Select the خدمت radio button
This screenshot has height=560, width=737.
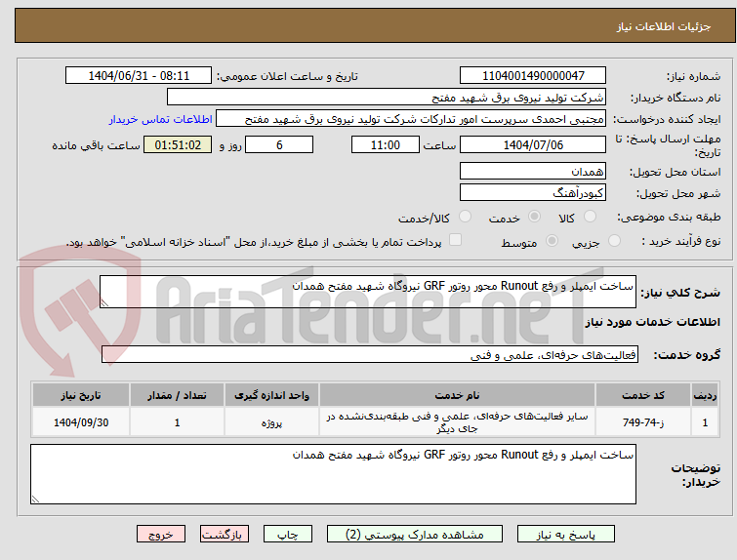(534, 217)
